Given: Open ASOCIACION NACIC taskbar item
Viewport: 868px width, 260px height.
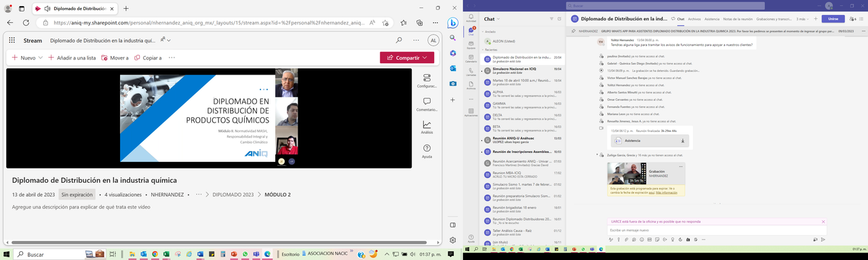Looking at the screenshot, I should [x=325, y=254].
